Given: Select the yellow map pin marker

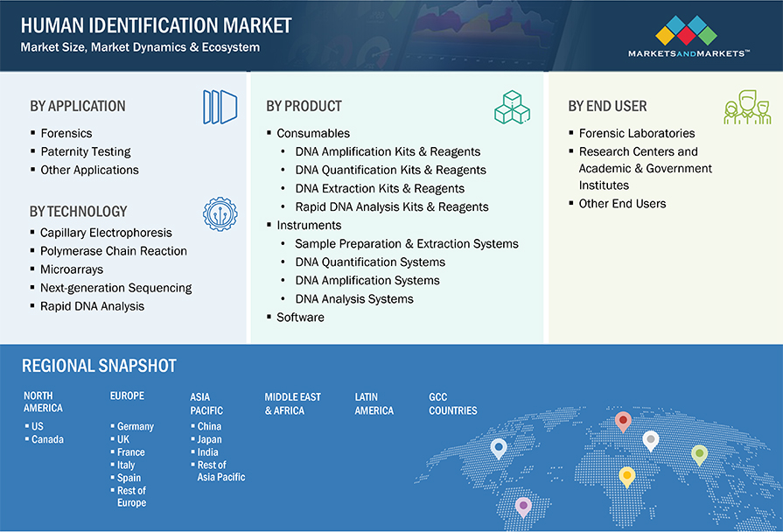Looking at the screenshot, I should (x=626, y=476).
